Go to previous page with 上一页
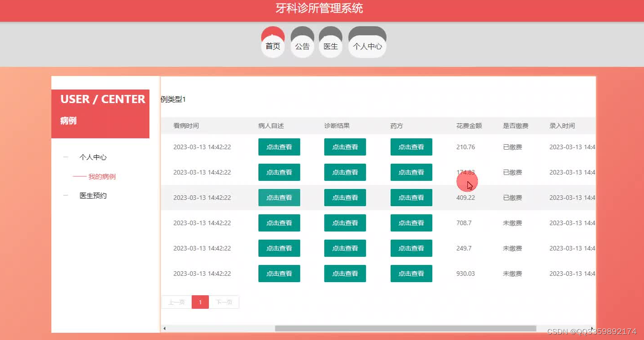 [x=176, y=302]
